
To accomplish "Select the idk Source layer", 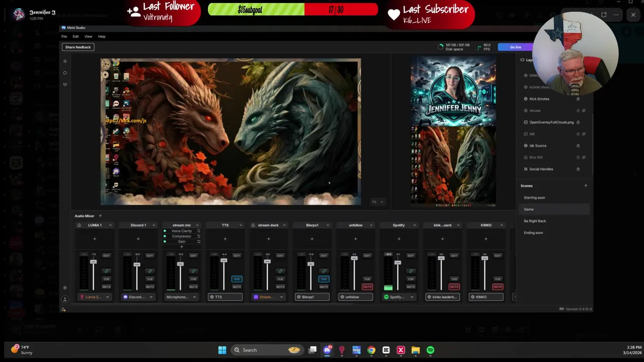I will click(537, 146).
